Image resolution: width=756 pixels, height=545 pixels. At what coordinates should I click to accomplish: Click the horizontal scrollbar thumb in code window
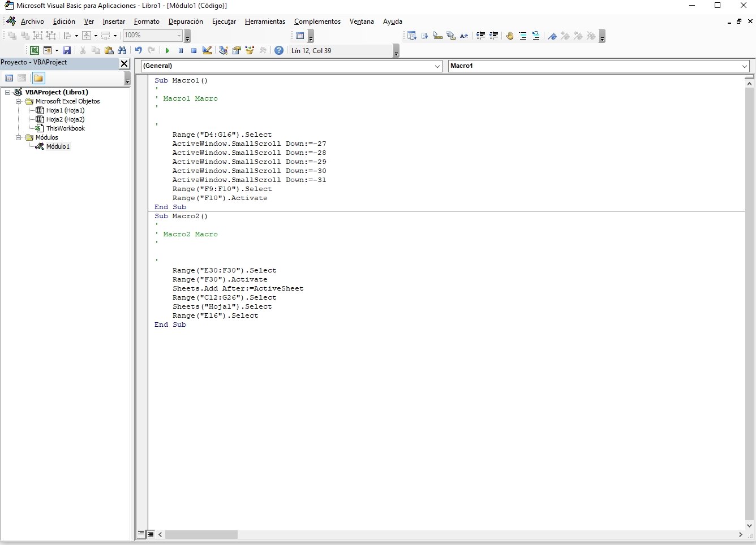[201, 534]
